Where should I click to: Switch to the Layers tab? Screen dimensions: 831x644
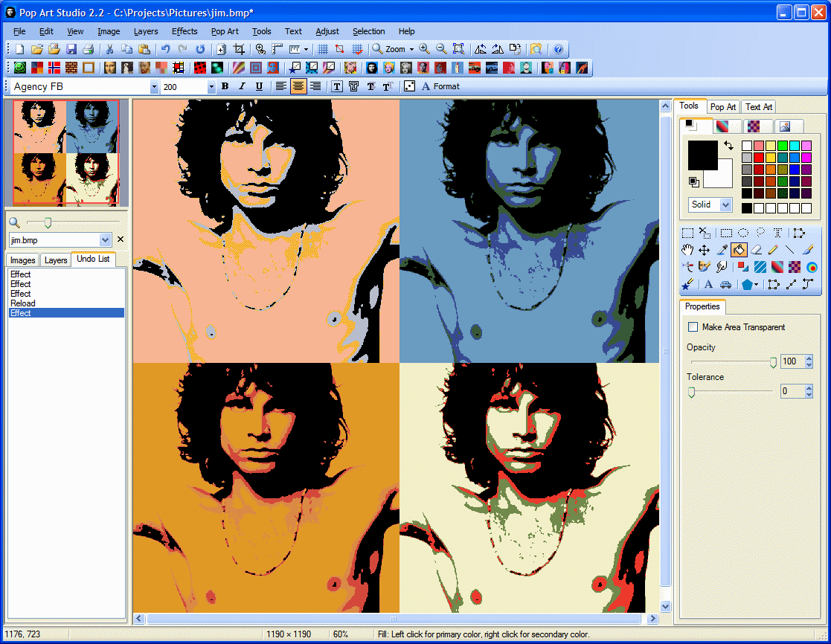(x=55, y=260)
